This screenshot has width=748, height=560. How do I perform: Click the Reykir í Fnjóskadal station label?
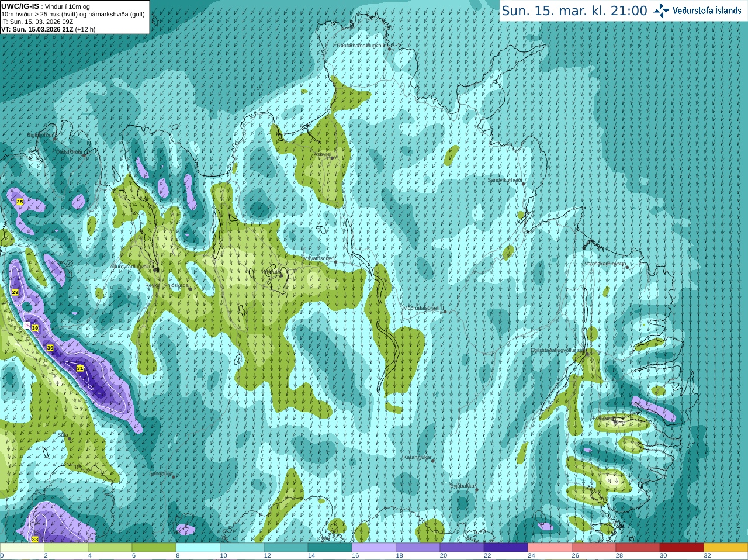[x=167, y=285]
